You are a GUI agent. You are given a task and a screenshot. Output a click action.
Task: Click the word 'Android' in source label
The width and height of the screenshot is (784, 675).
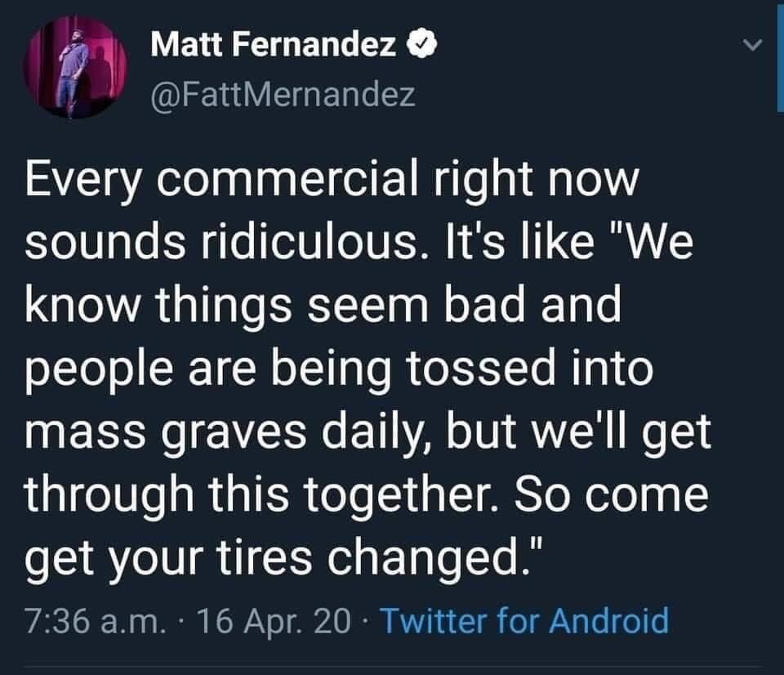click(609, 620)
